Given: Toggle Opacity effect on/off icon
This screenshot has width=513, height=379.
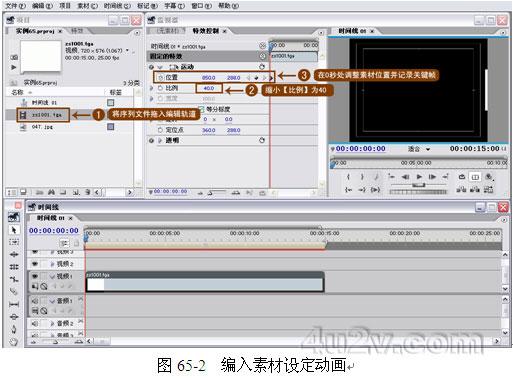Looking at the screenshot, I should tap(151, 141).
